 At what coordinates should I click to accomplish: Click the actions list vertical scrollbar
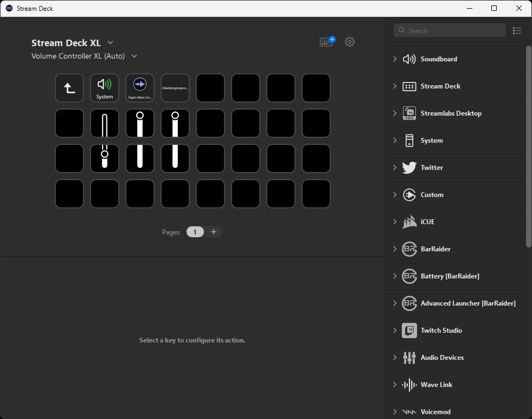tap(529, 147)
